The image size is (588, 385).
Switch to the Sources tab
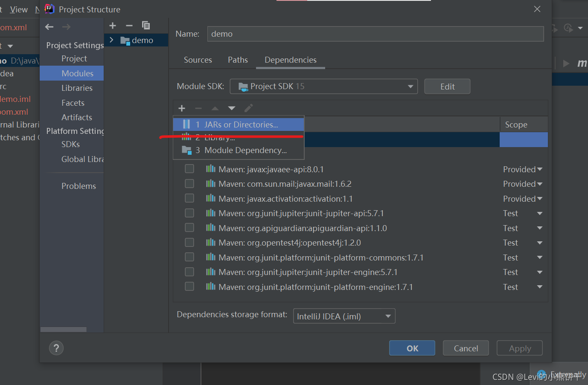[x=198, y=60]
